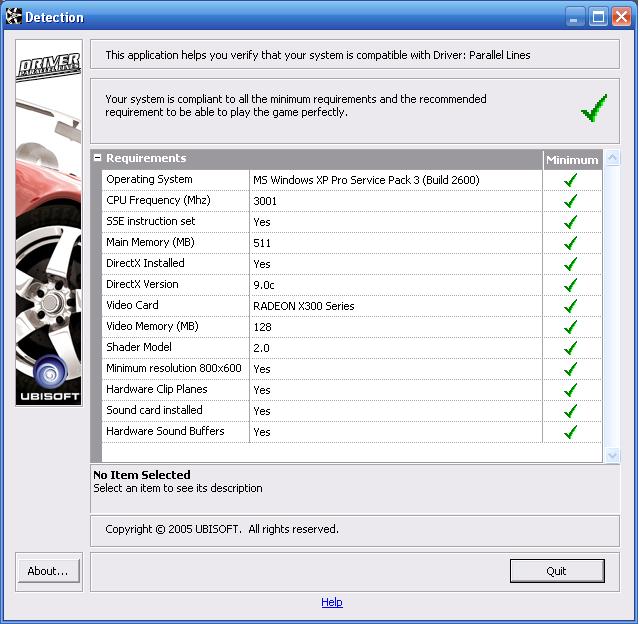Click the DirectX Installed green checkmark
Viewport: 640px width, 624px height.
click(571, 264)
